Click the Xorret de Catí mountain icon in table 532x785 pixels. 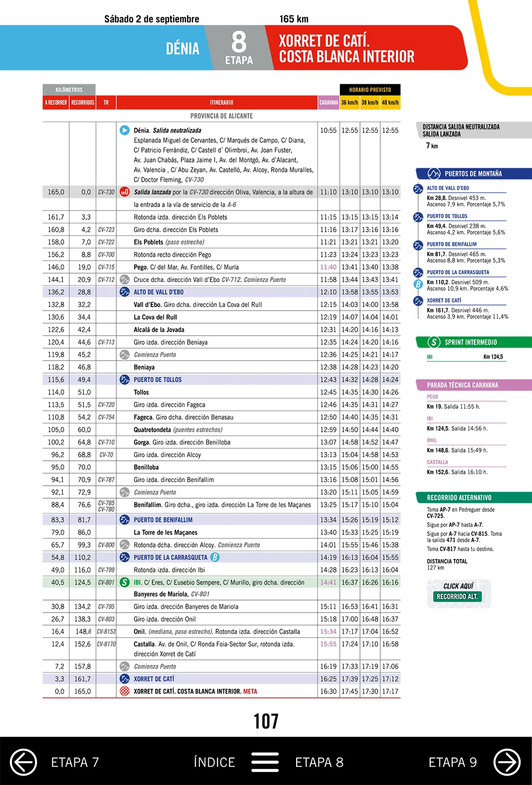[125, 679]
